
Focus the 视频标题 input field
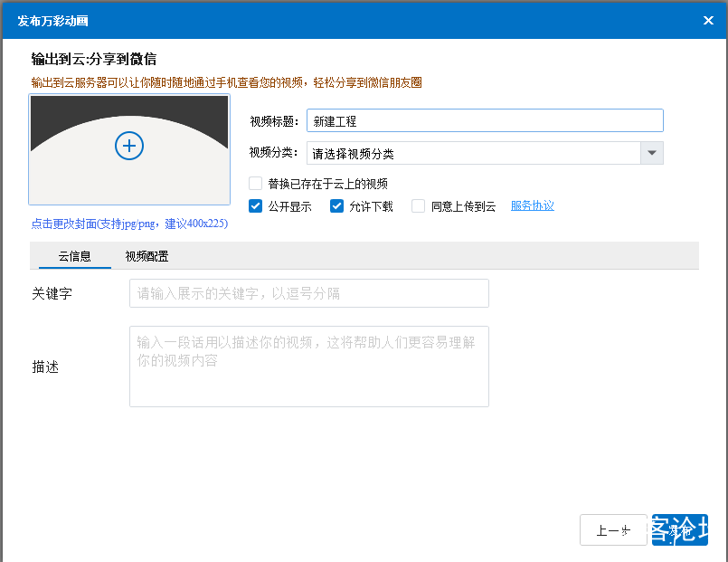[485, 120]
